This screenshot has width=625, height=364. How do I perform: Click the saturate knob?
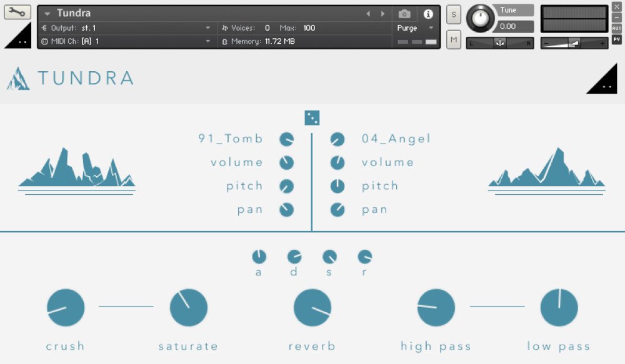tap(189, 307)
